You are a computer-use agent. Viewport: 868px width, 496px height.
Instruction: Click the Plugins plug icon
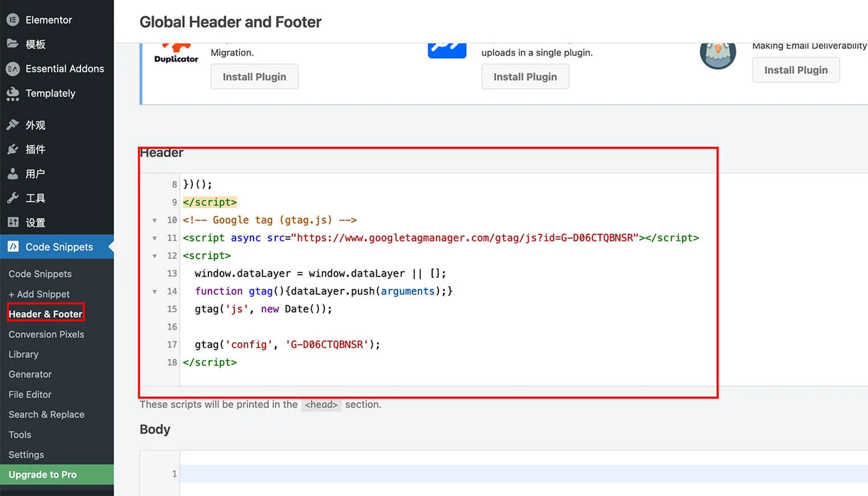(12, 149)
